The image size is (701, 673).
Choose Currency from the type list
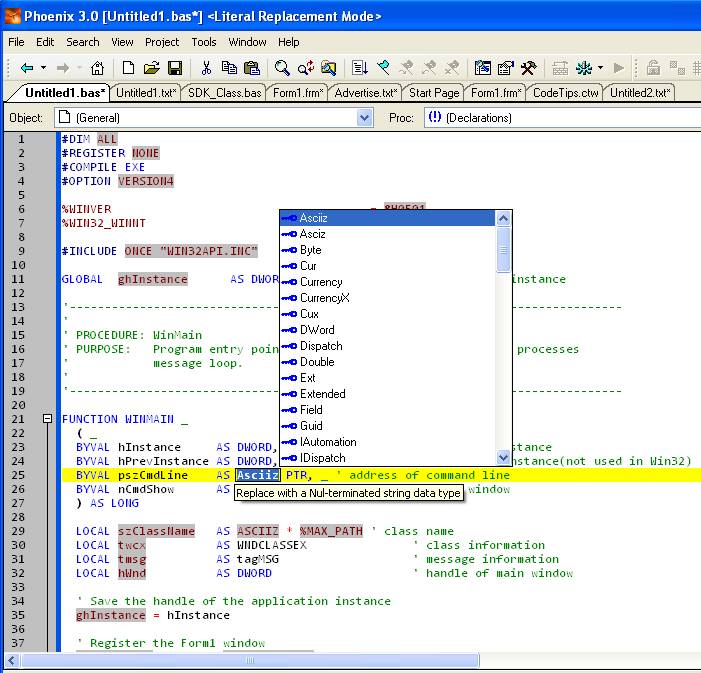[387, 282]
